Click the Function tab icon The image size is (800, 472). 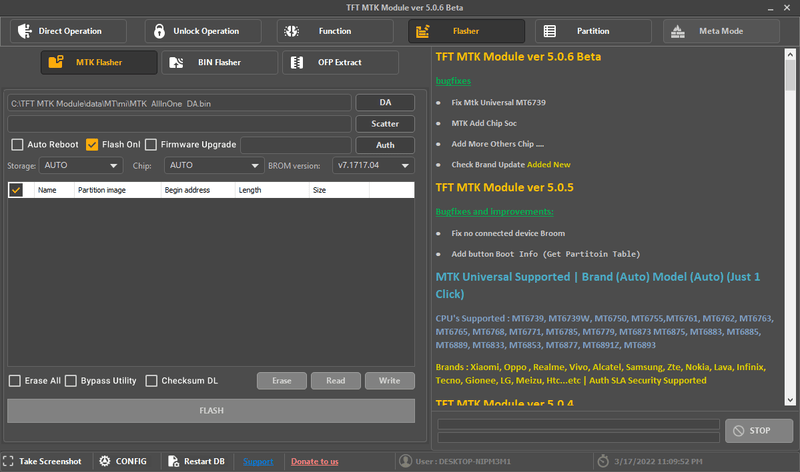click(x=291, y=31)
